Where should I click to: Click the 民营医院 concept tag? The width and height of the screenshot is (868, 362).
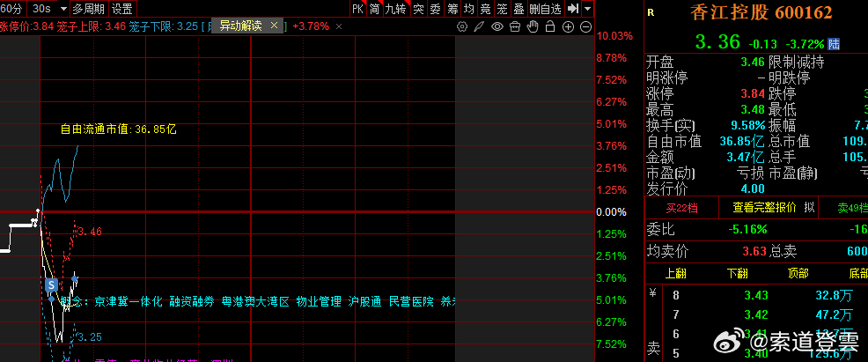[411, 302]
